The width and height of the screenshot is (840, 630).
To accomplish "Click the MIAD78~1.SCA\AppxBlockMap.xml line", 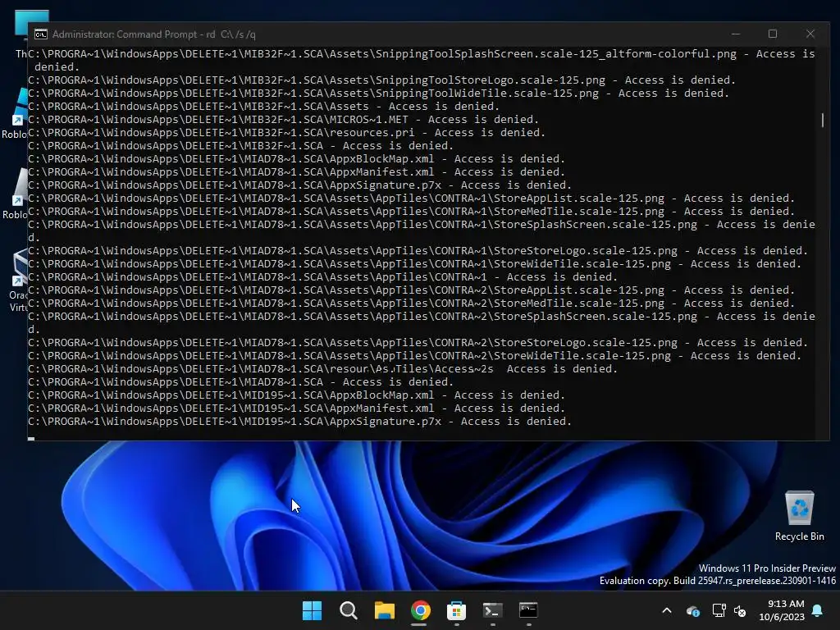I will [296, 158].
